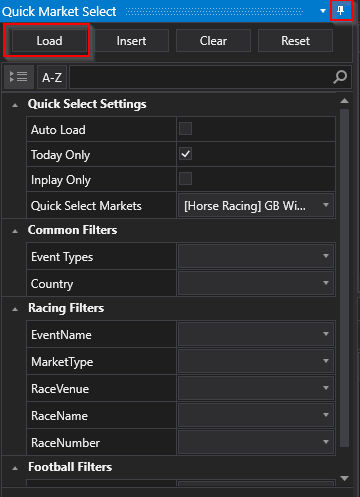
Task: Open the Event Types dropdown
Action: click(x=256, y=256)
